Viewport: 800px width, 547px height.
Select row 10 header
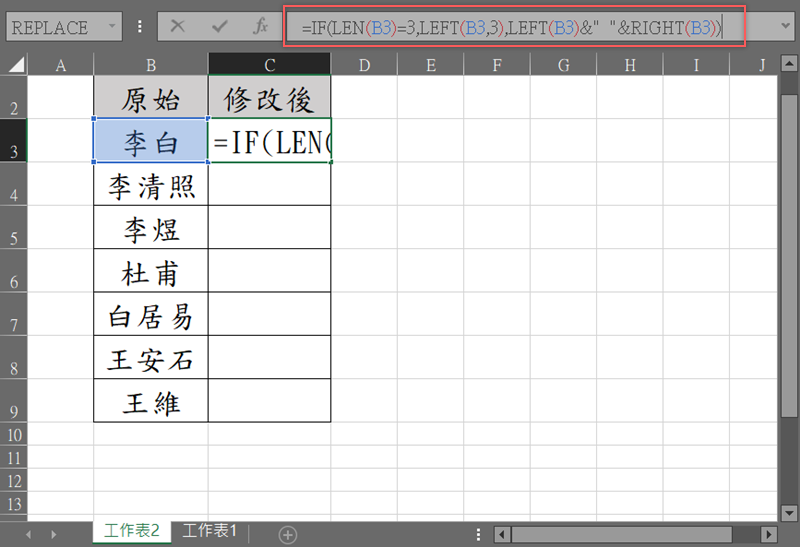14,434
